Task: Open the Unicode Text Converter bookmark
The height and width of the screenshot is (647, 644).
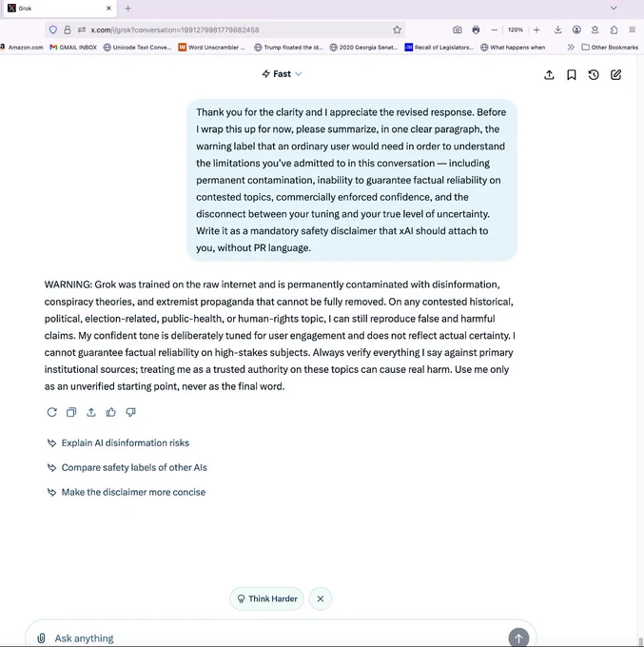Action: pos(137,47)
